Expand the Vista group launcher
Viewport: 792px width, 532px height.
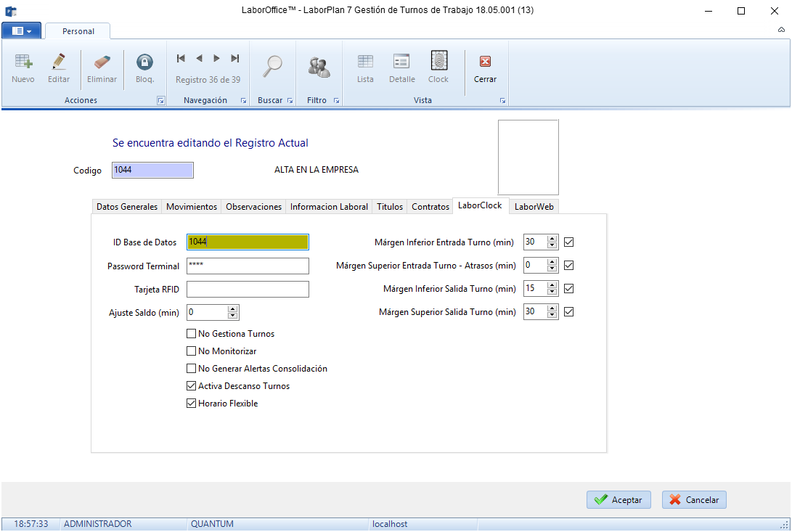pyautogui.click(x=502, y=101)
